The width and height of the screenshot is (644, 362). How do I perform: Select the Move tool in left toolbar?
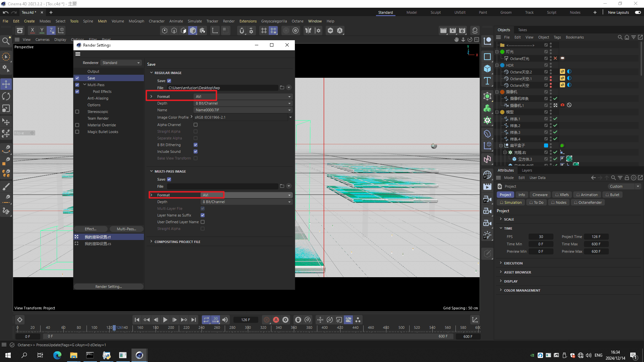coord(6,84)
